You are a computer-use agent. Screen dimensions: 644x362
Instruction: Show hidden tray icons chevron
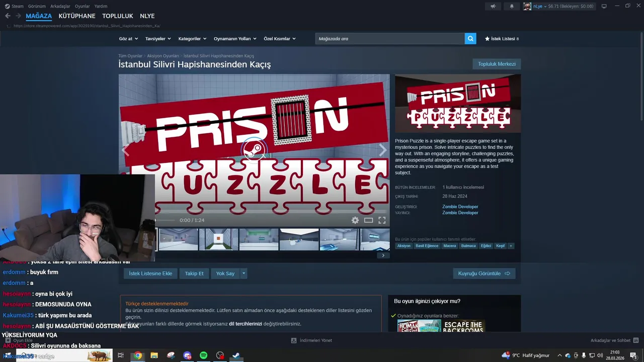(559, 355)
